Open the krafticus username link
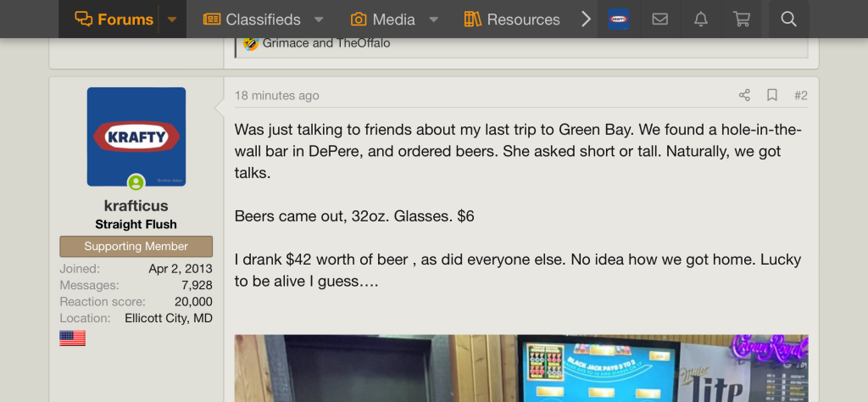Screen dimensions: 868x402 point(136,206)
